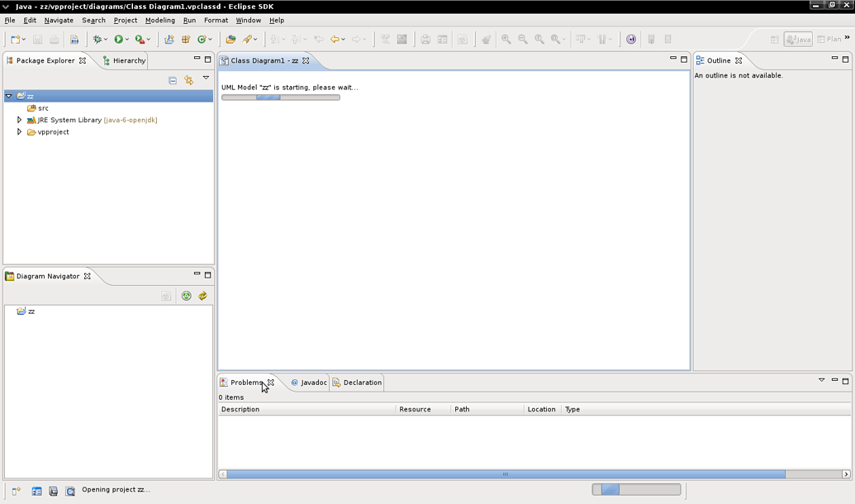Expand the JRE System Library node
Screen dimensions: 855x504
coord(19,119)
